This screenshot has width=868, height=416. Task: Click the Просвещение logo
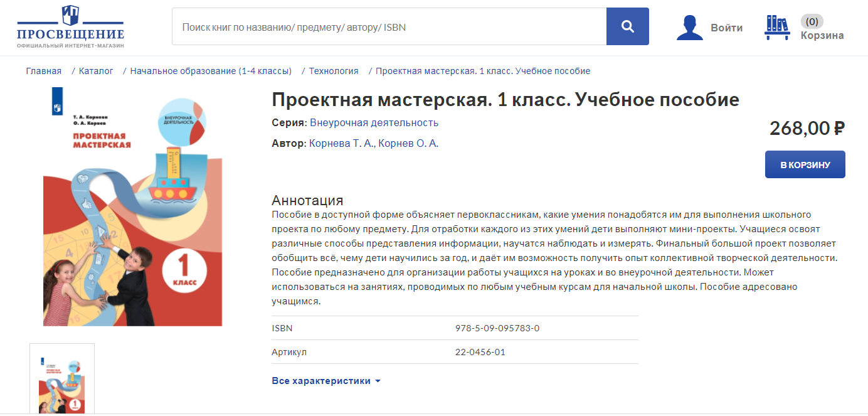pos(70,27)
